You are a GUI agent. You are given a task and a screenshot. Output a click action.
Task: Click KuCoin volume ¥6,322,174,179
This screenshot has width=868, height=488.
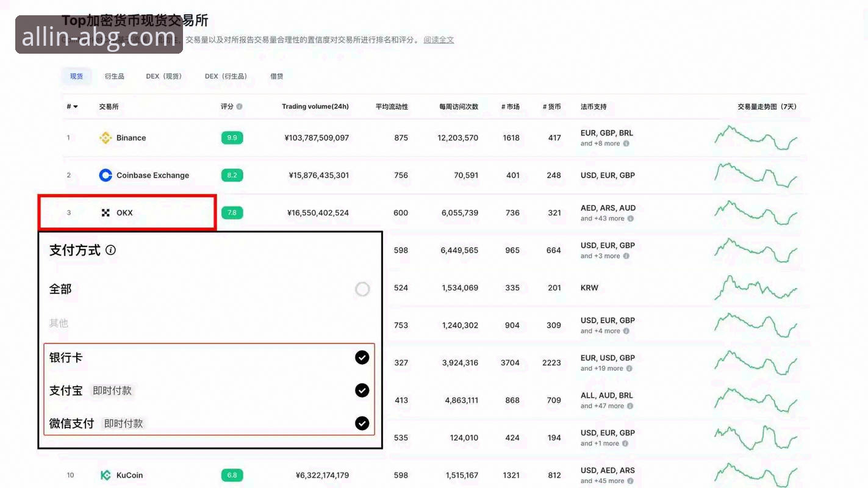tap(322, 475)
